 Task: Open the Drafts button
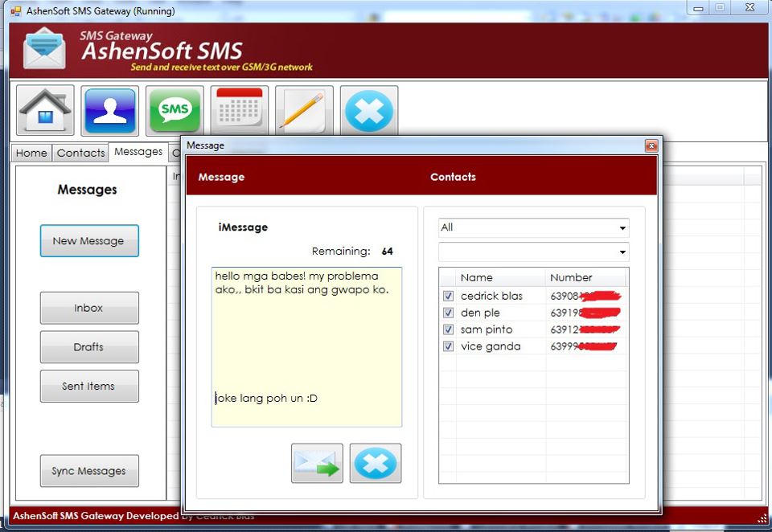89,347
